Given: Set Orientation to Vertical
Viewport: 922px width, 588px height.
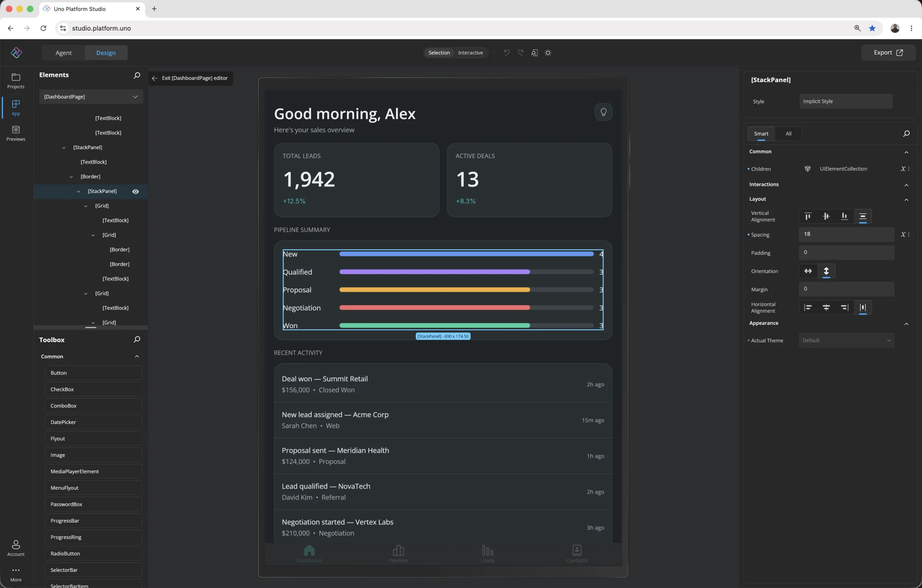Looking at the screenshot, I should coord(826,271).
